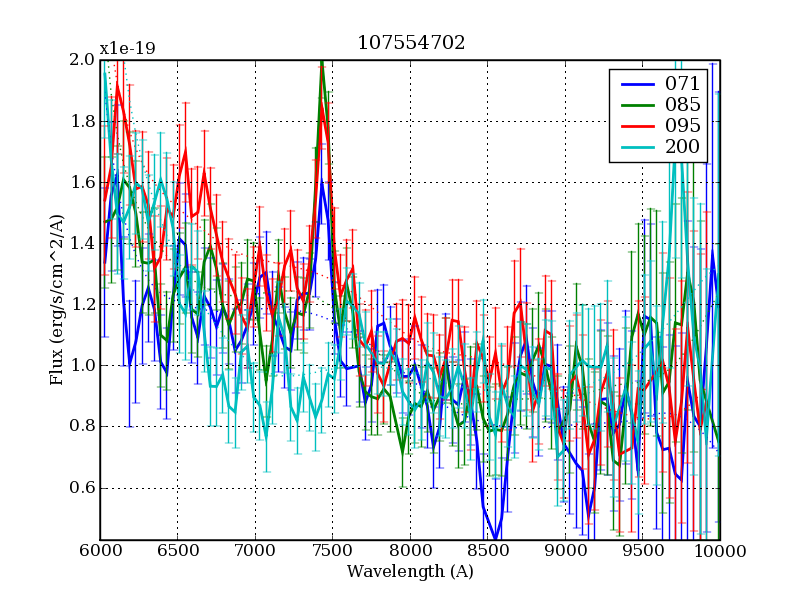800x600 pixels.
Task: Click the 7500 x-axis tick label
Action: [x=333, y=551]
